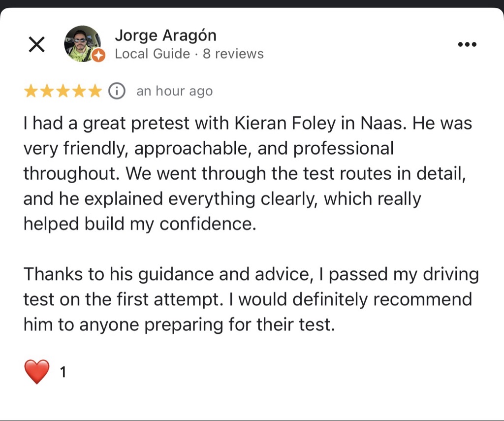
Task: Click the orange Local Guide badge icon
Action: (x=98, y=55)
